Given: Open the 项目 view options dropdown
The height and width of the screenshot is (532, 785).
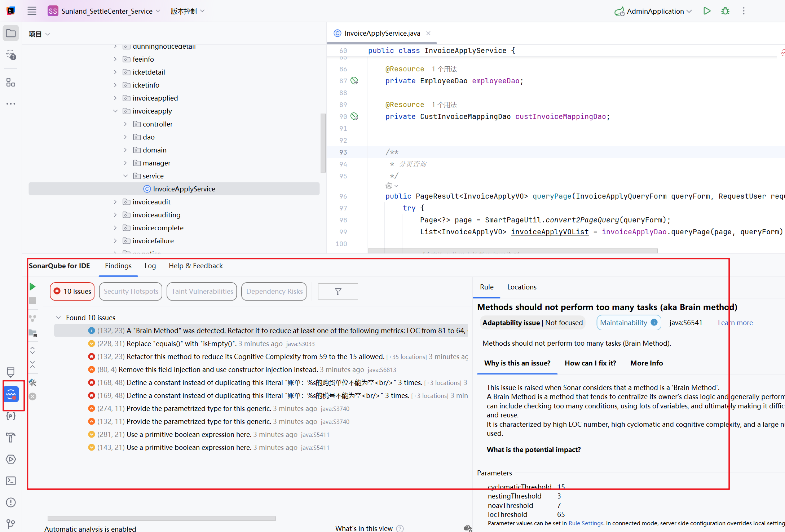Looking at the screenshot, I should [x=39, y=34].
